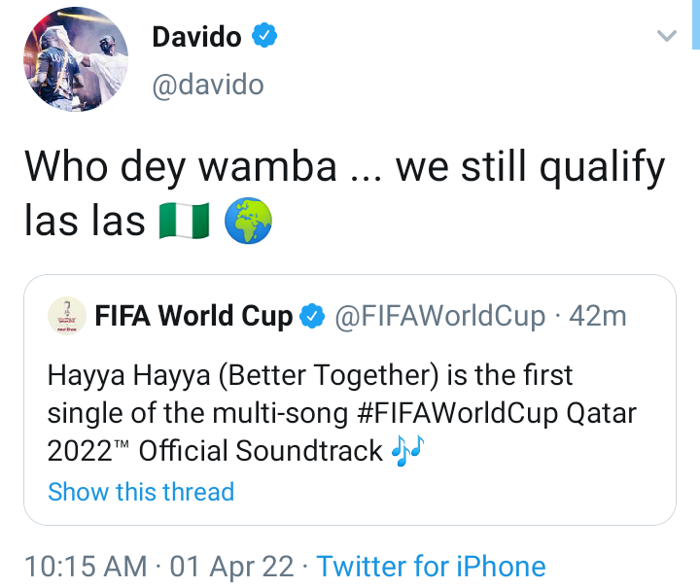Expand the tweet options chevron
Screen dimensions: 700x588
click(x=667, y=37)
